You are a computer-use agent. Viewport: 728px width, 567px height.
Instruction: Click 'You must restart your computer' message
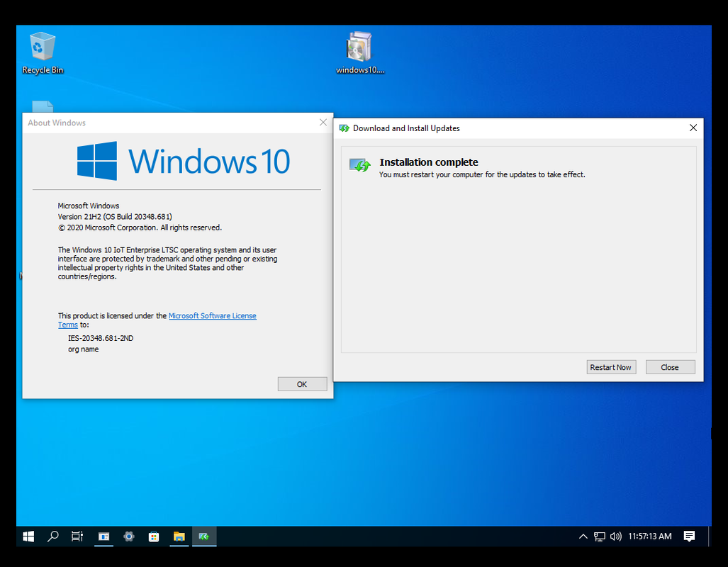pyautogui.click(x=482, y=174)
